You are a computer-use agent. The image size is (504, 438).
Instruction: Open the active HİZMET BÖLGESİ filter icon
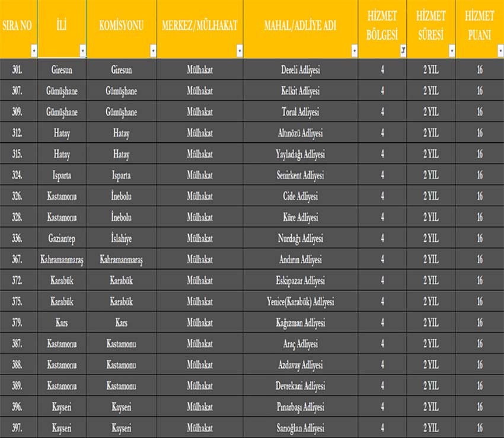[x=403, y=51]
